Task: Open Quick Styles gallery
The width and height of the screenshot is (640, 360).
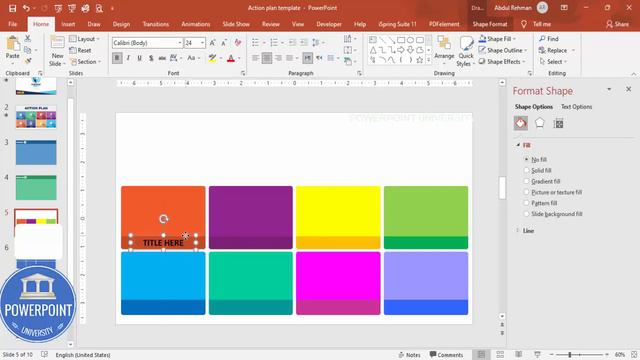Action: [466, 51]
